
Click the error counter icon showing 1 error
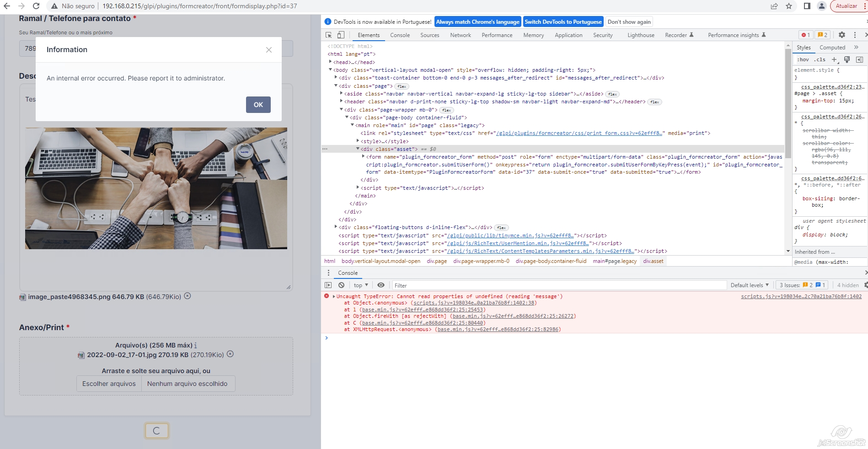806,35
